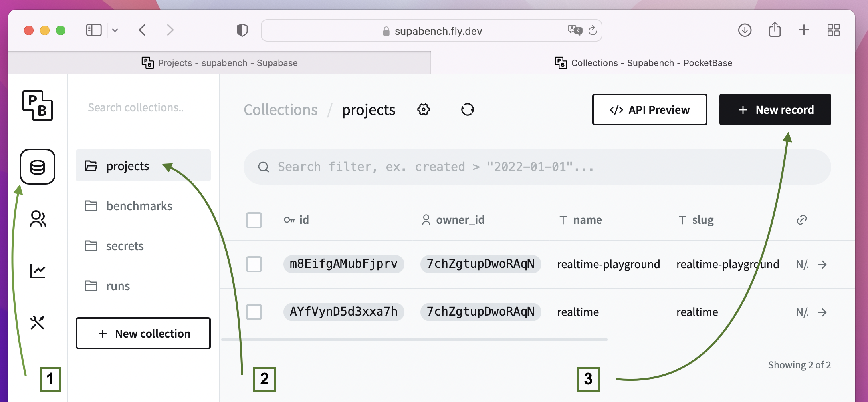This screenshot has height=402, width=868.
Task: Click the New collection button
Action: (143, 333)
